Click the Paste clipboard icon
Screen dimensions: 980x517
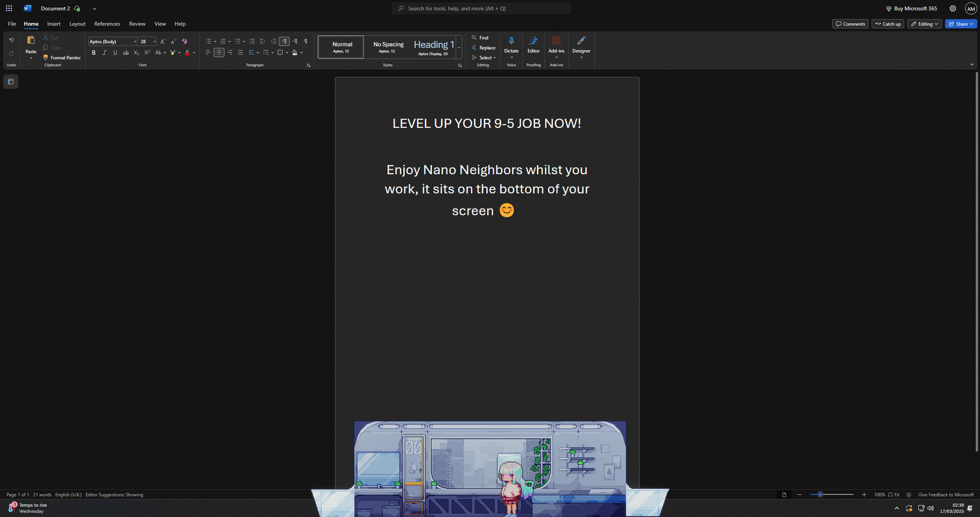point(31,40)
